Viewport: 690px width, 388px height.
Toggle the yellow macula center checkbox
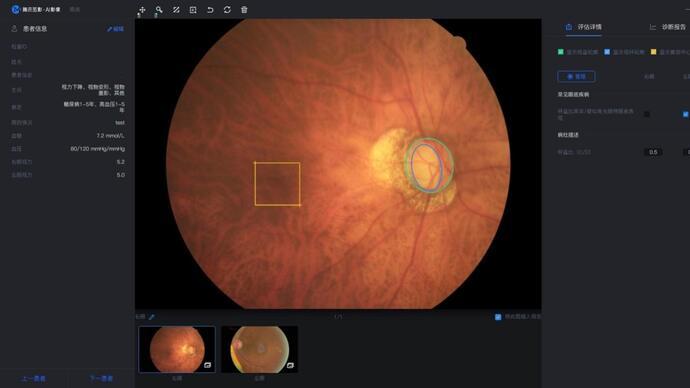click(x=653, y=52)
